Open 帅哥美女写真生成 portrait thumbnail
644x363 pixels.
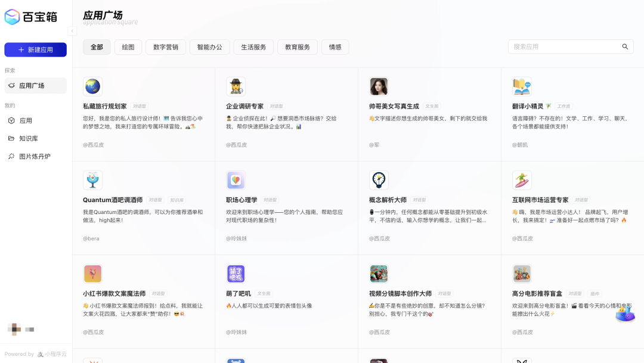[379, 86]
